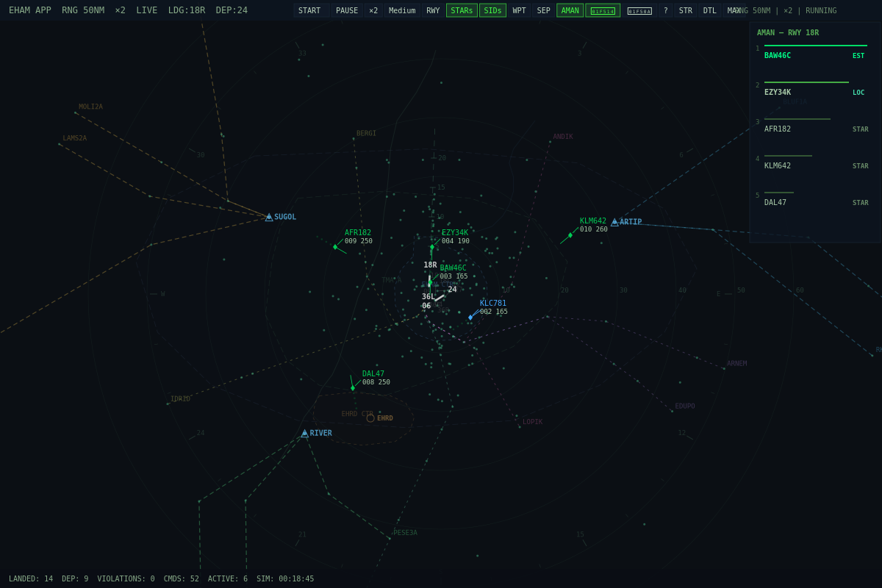The width and height of the screenshot is (882, 588).
Task: Click the BAW46C green sequence bar in AMAN
Action: point(816,46)
